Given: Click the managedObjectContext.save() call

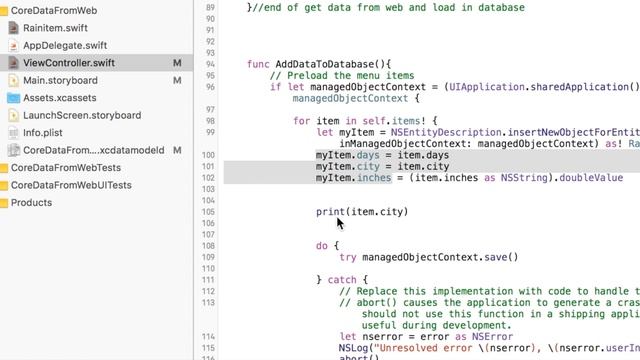Looking at the screenshot, I should tap(440, 257).
